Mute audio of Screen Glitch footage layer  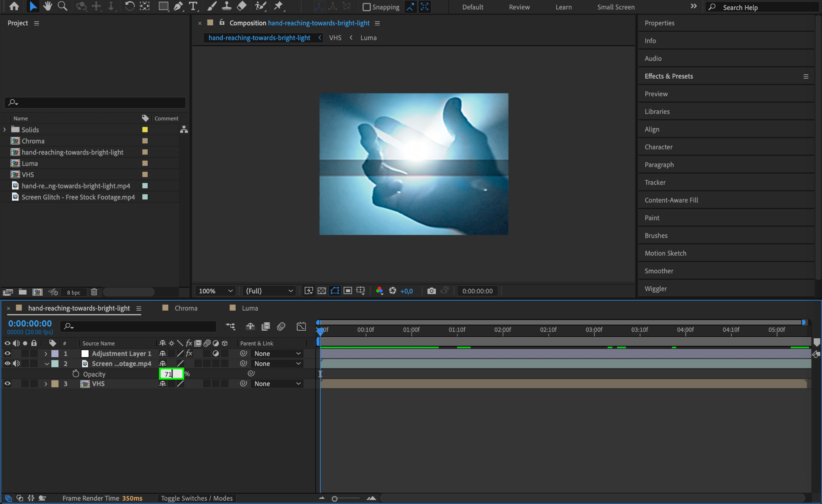coord(16,364)
